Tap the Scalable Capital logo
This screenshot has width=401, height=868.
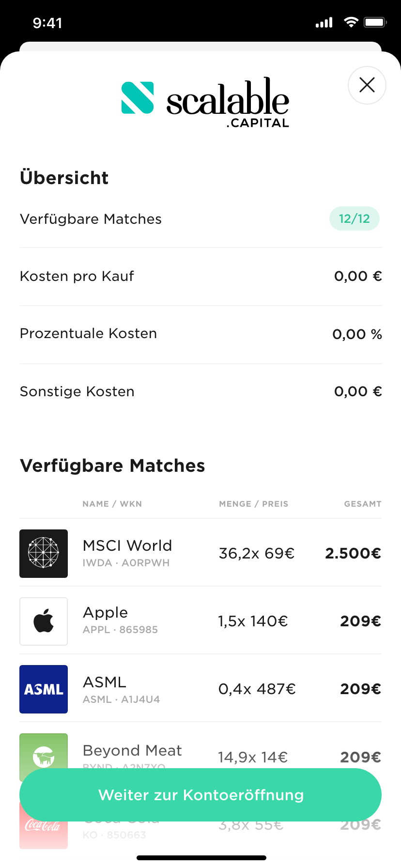(x=205, y=102)
